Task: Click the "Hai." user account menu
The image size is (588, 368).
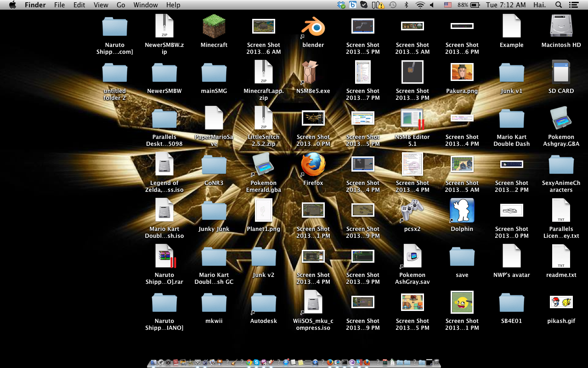Action: point(540,5)
